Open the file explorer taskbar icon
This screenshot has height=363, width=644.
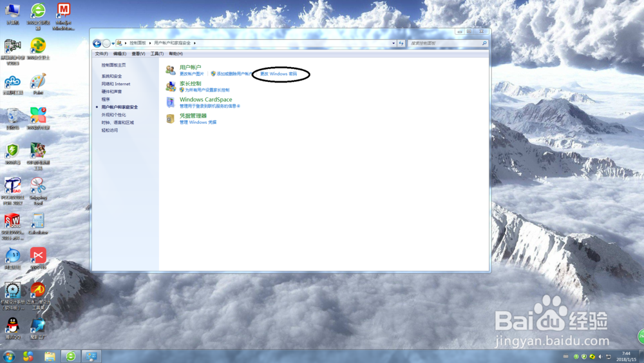coord(50,357)
